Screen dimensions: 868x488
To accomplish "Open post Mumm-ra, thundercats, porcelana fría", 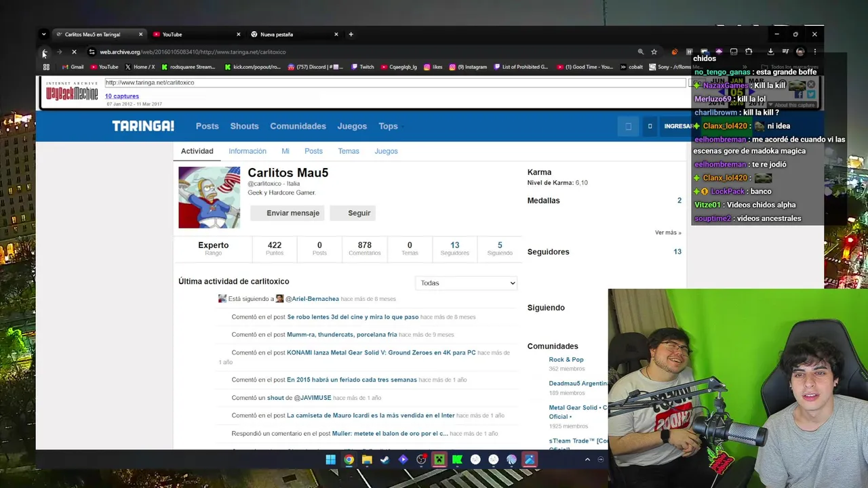I will point(342,335).
